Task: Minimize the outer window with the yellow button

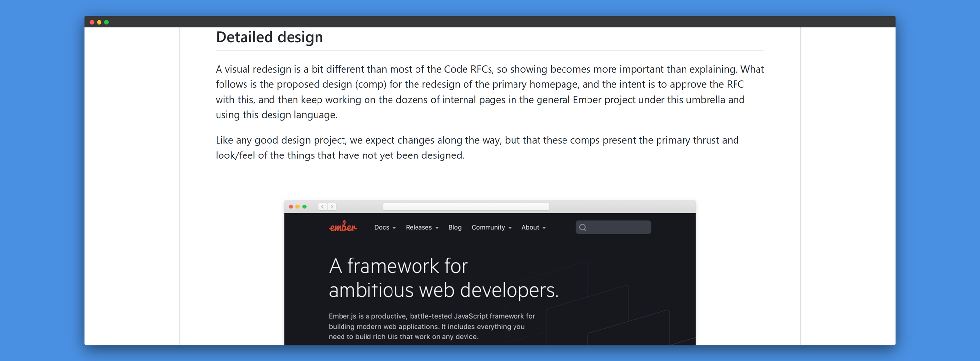Action: click(99, 22)
